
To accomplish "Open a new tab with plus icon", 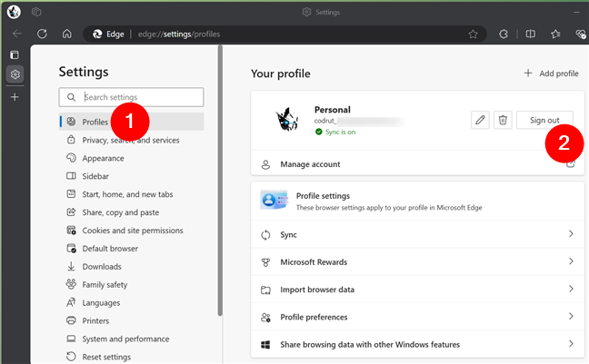I will [x=15, y=97].
